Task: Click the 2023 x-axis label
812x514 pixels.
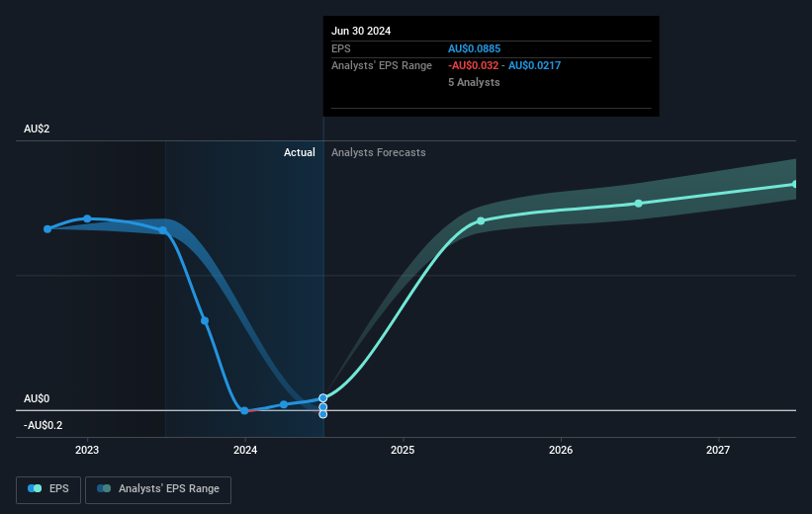Action: tap(87, 450)
